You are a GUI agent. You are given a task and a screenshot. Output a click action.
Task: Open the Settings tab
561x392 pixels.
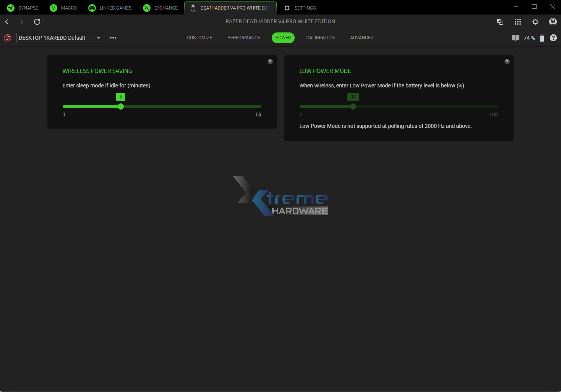pyautogui.click(x=300, y=8)
